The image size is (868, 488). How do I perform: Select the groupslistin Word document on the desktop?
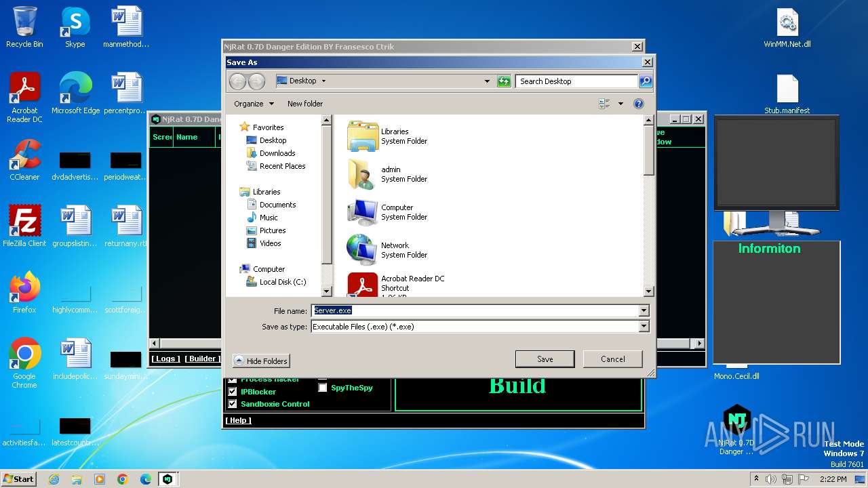click(x=75, y=226)
